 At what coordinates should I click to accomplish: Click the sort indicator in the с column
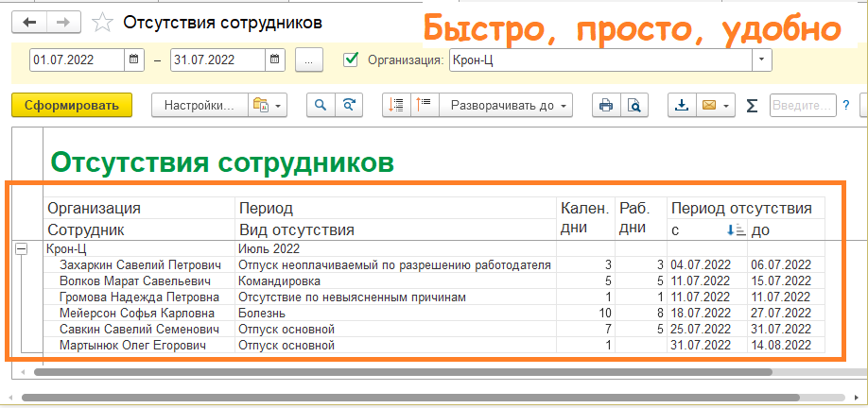(736, 230)
